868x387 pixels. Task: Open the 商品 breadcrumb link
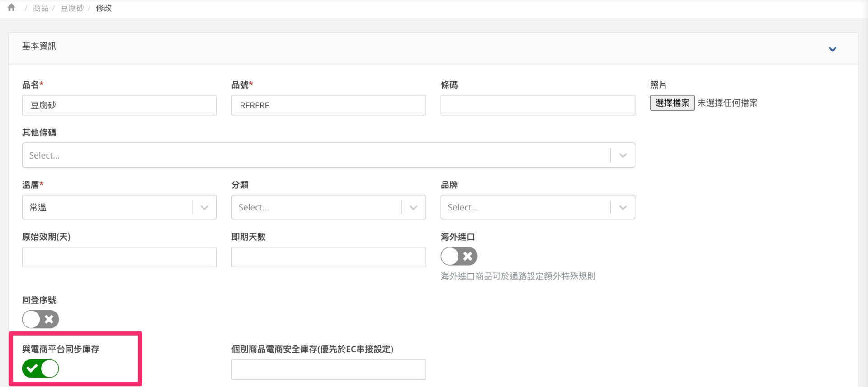pos(41,8)
